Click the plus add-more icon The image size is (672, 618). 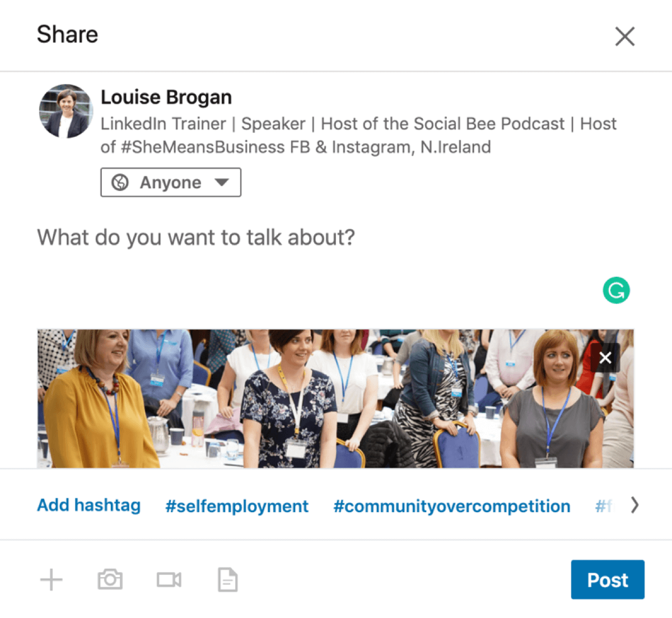pos(52,579)
